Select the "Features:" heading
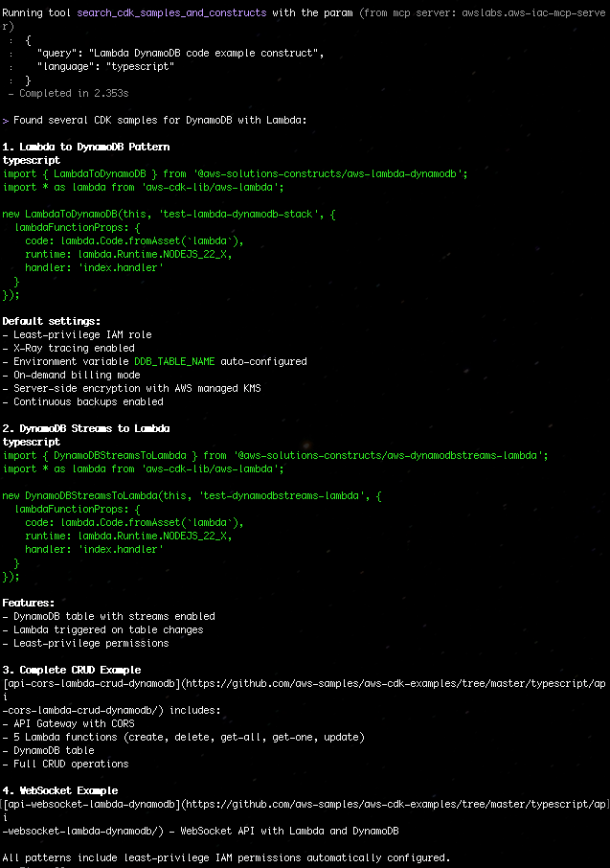Image resolution: width=610 pixels, height=868 pixels. pos(29,603)
